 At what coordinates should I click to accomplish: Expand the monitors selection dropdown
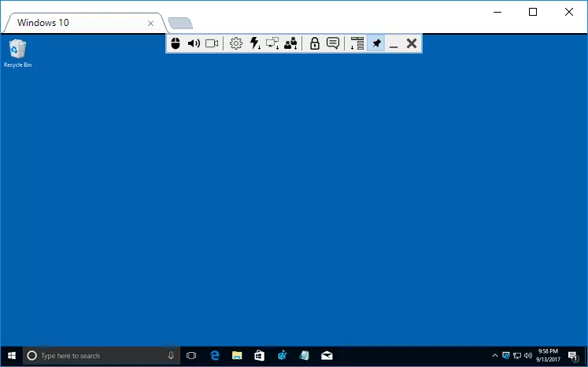(272, 44)
